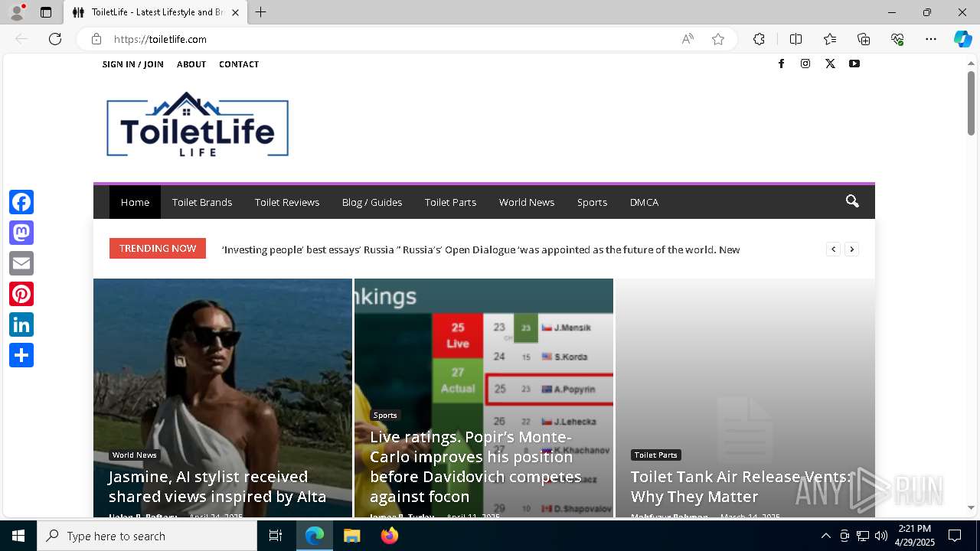Click SIGN IN / JOIN link
The image size is (980, 551).
pyautogui.click(x=133, y=64)
